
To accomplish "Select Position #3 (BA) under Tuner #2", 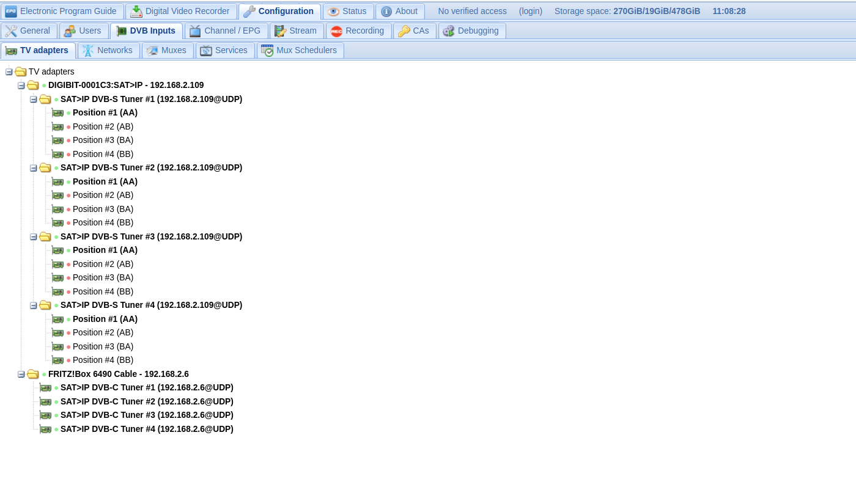I will pyautogui.click(x=103, y=209).
